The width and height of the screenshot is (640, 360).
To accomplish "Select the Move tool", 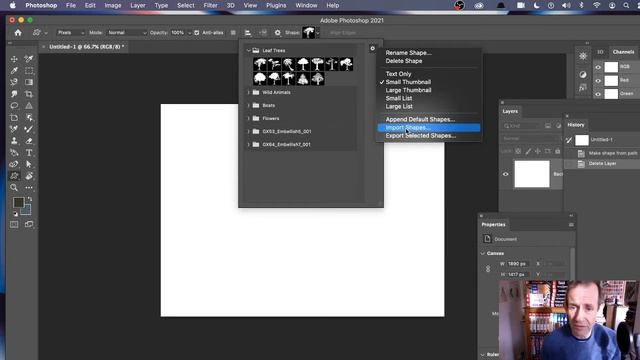I will (14, 59).
